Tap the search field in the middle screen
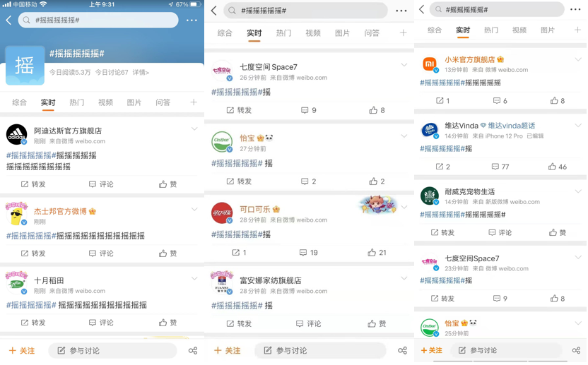Image resolution: width=588 pixels, height=365 pixels. (x=305, y=11)
